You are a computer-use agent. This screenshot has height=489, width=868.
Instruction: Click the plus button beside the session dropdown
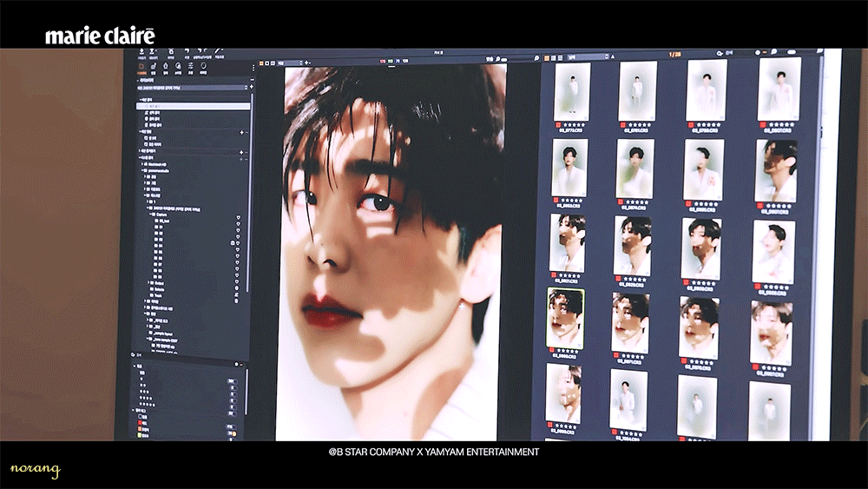click(x=252, y=86)
